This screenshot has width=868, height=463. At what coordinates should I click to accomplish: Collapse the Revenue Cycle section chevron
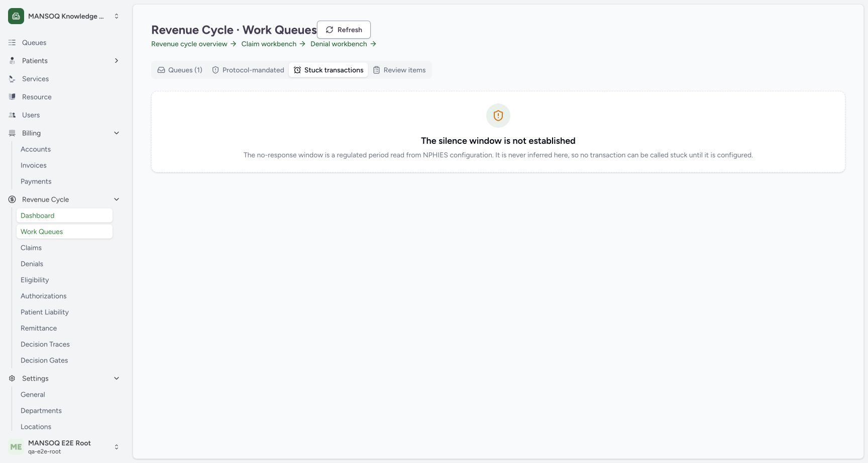pyautogui.click(x=117, y=200)
